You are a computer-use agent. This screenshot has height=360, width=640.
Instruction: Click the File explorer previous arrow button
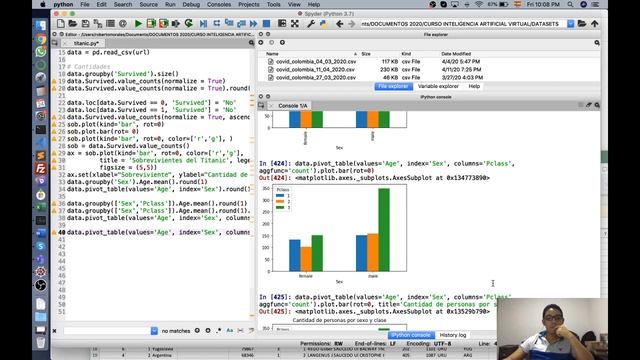click(261, 42)
